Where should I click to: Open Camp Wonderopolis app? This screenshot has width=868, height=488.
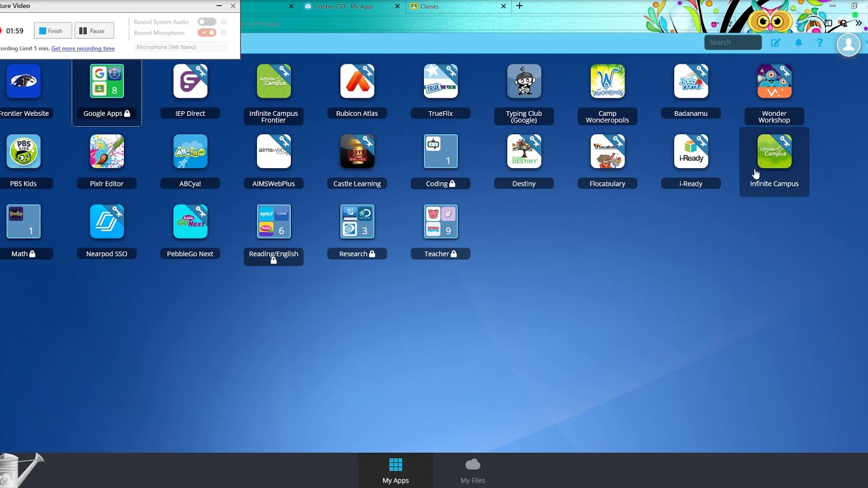pos(608,81)
